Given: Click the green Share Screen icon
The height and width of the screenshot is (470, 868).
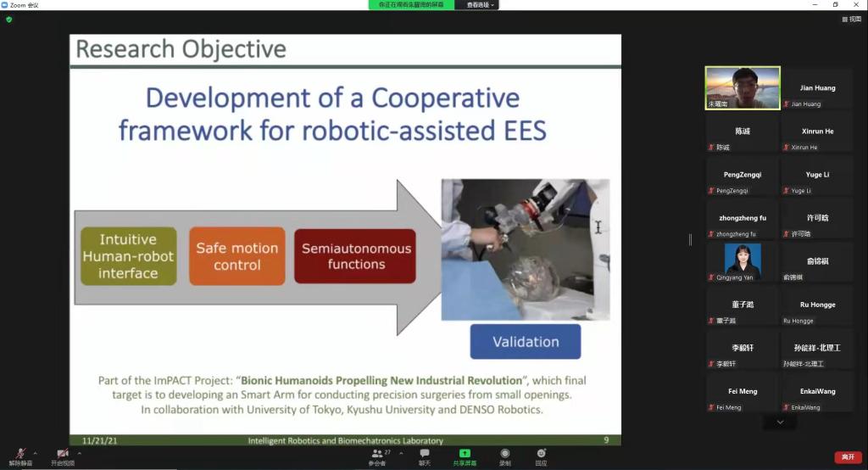Looking at the screenshot, I should [465, 455].
